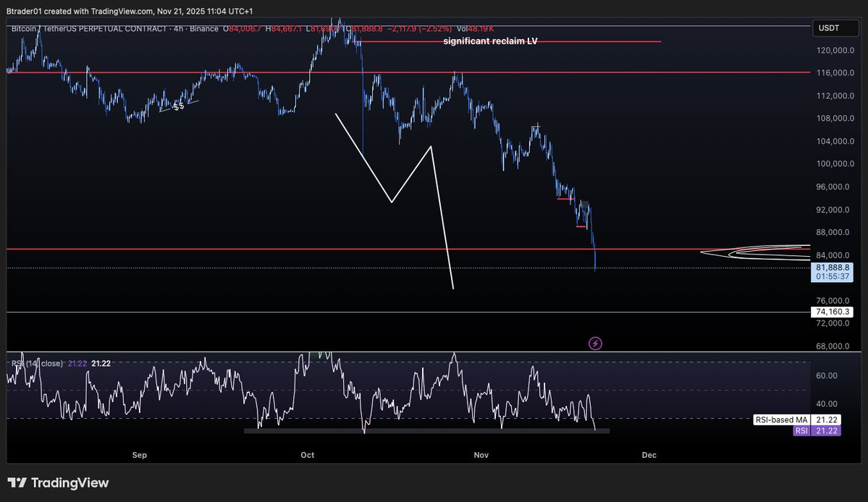This screenshot has height=502, width=868.
Task: Open the USDT currency selector
Action: (834, 28)
